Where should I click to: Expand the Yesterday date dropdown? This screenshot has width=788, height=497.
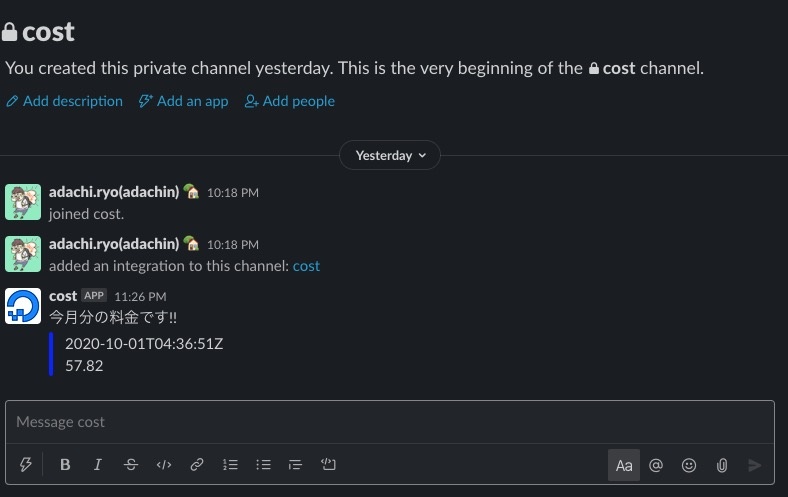tap(390, 155)
